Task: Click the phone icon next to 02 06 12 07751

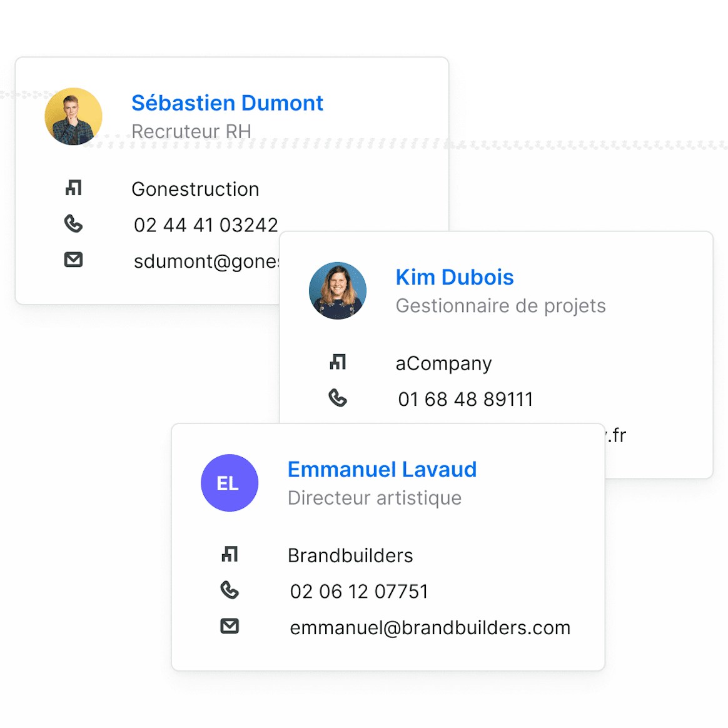Action: coord(230,590)
